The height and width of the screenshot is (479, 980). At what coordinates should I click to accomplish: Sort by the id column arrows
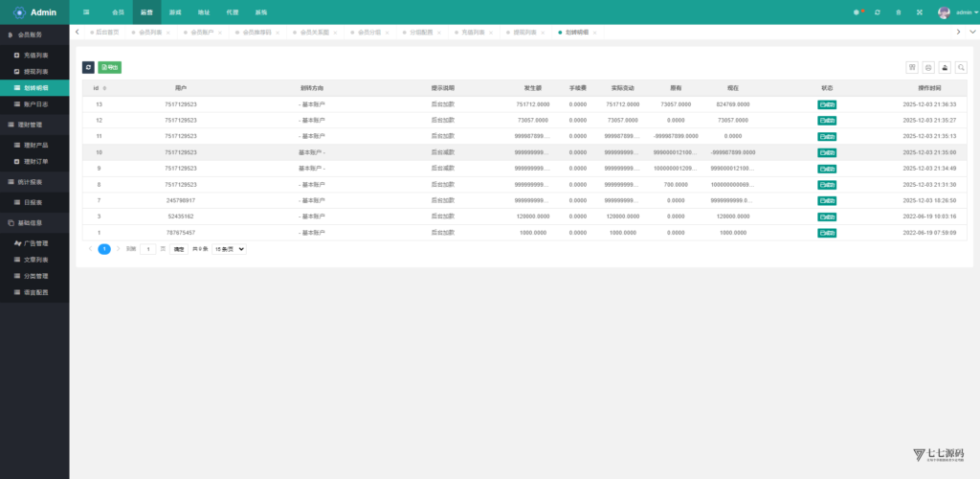coord(104,88)
